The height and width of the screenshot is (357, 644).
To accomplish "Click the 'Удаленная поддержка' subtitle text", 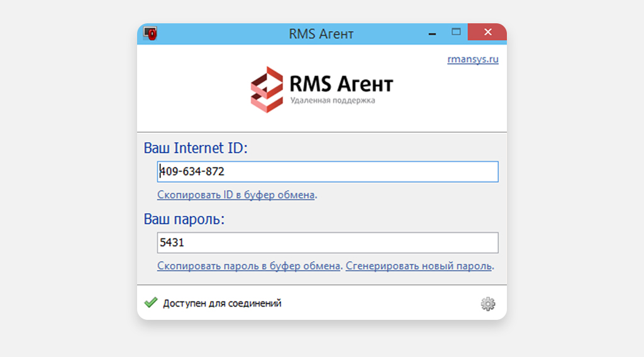I will point(333,100).
